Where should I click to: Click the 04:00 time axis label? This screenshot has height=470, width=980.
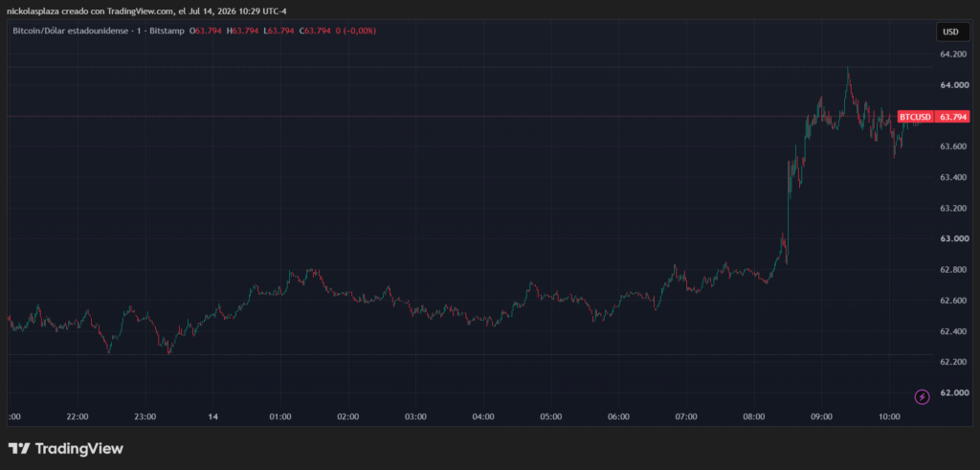point(483,417)
